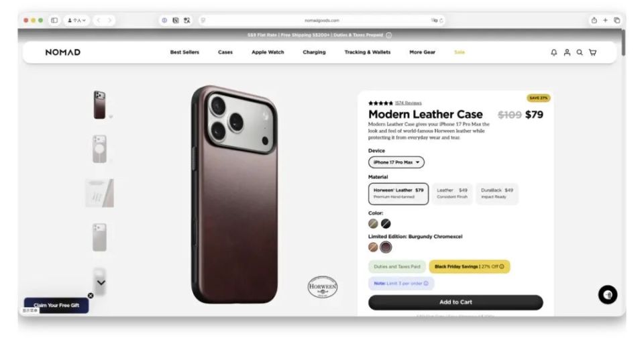Open the Apple Watch menu

coord(268,52)
